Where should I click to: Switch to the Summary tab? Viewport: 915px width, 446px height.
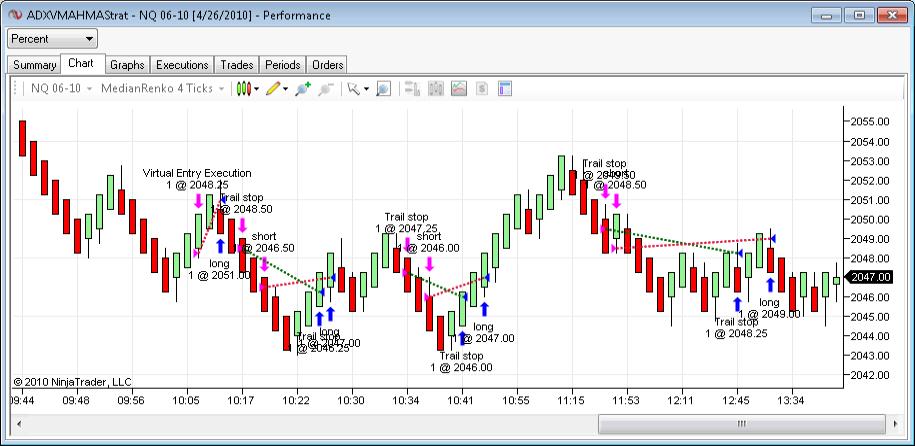pyautogui.click(x=34, y=65)
